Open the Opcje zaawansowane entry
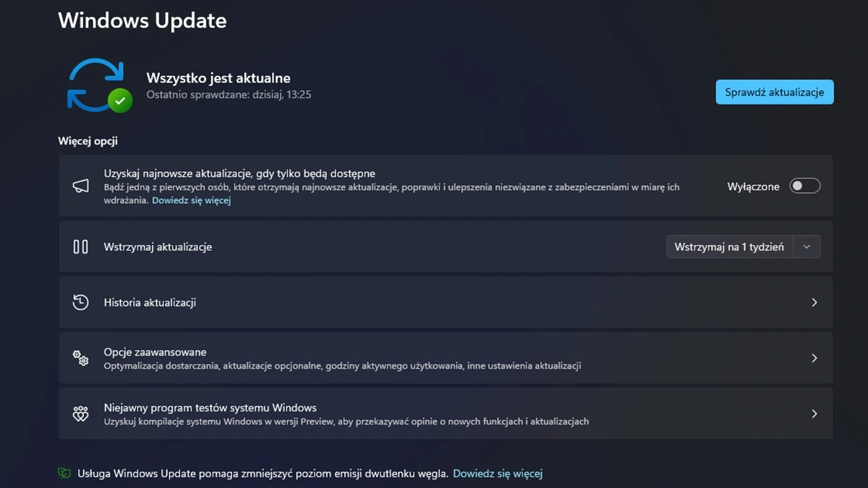 coord(155,352)
